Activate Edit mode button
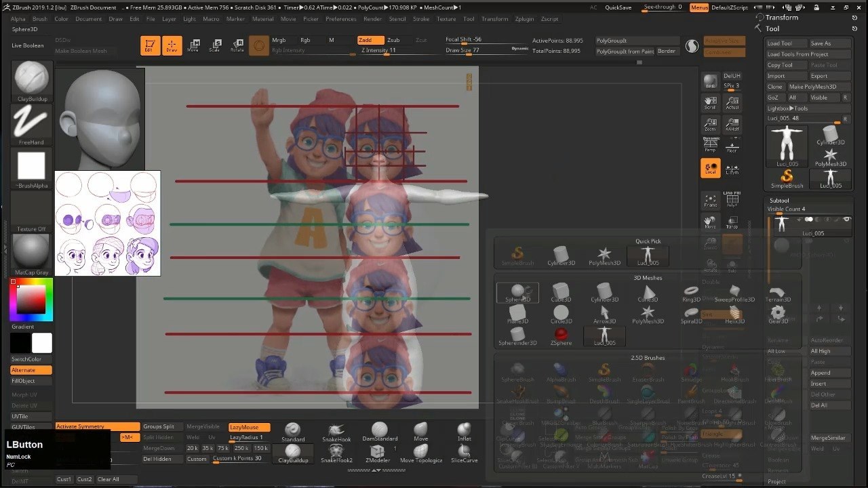The height and width of the screenshot is (488, 868). (150, 45)
